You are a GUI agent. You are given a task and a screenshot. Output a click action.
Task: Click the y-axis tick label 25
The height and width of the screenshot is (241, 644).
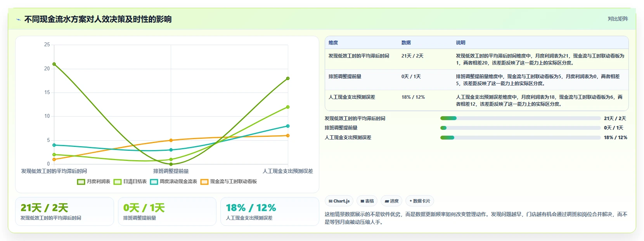click(47, 45)
